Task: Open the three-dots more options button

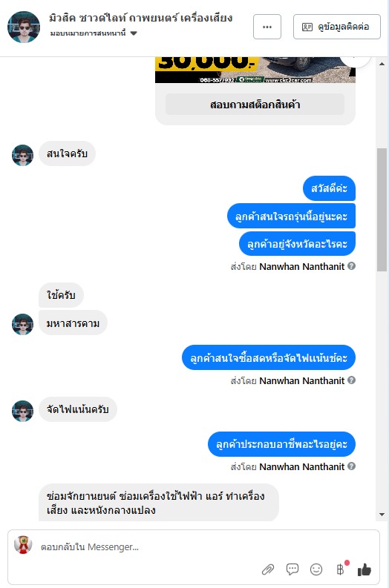Action: (267, 27)
